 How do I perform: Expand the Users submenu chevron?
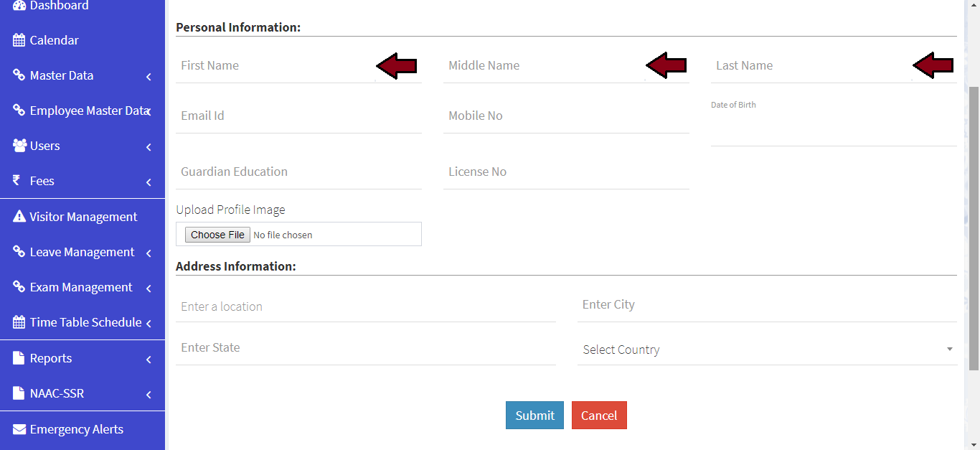coord(149,147)
